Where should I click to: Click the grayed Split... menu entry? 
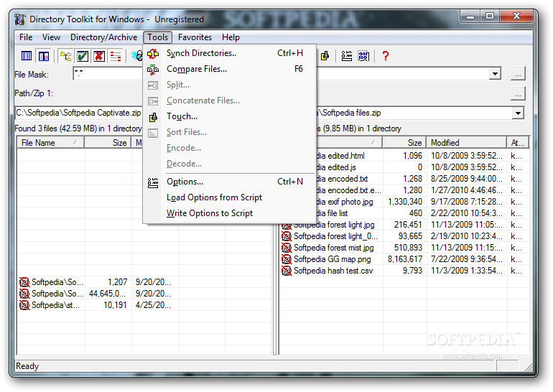[229, 85]
